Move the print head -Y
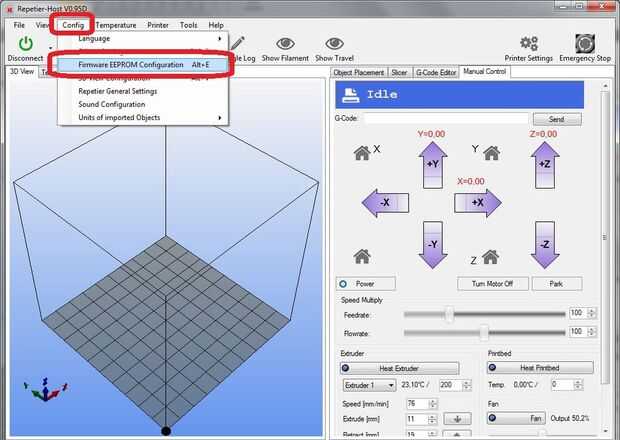This screenshot has width=620, height=440. click(433, 245)
